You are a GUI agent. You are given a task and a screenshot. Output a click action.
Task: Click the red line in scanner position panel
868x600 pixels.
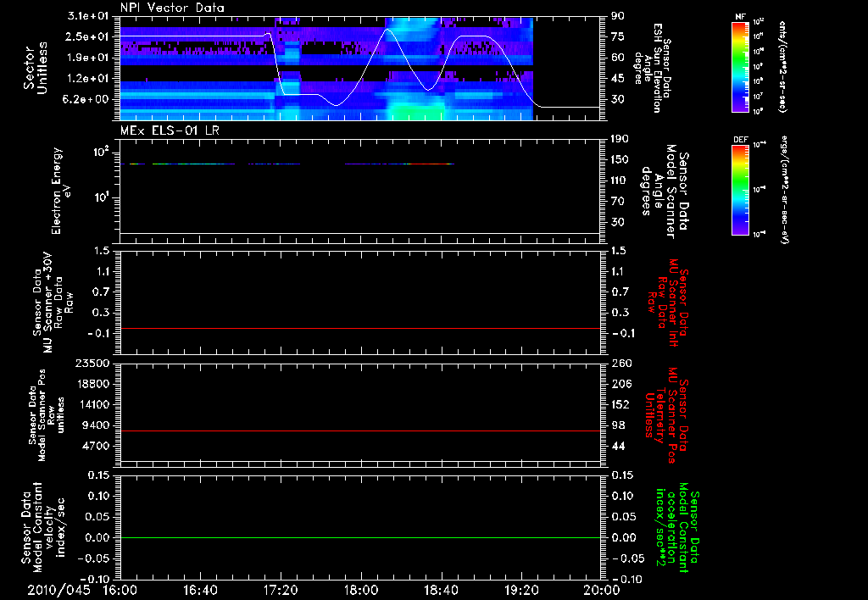[x=360, y=431]
